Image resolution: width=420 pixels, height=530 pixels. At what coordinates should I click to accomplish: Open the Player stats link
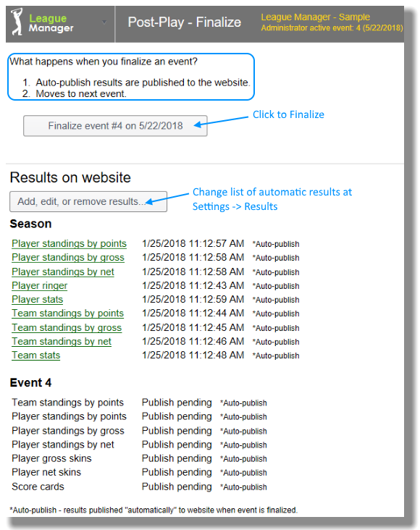tap(37, 300)
